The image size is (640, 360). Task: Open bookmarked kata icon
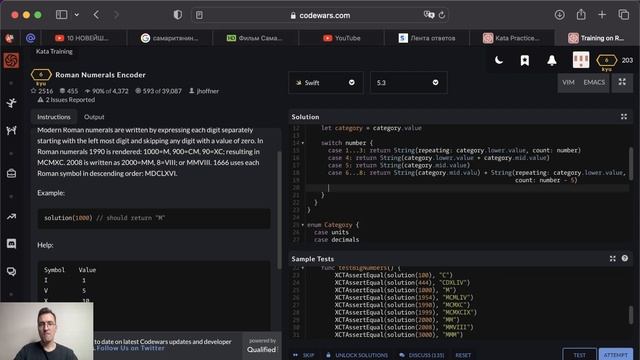(525, 60)
